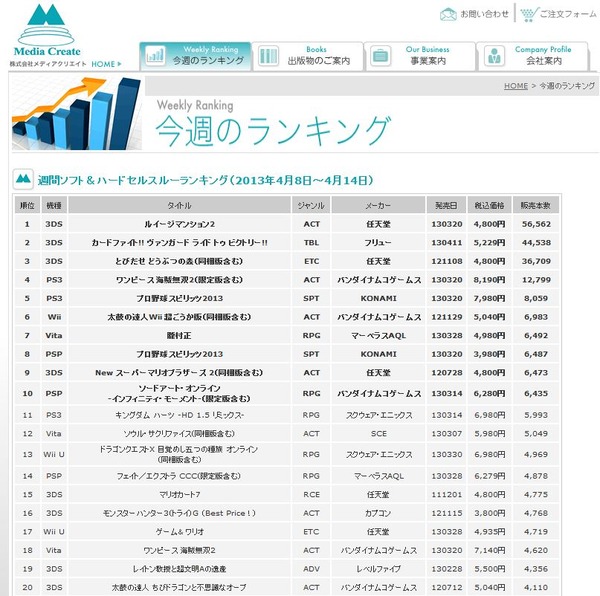Select the ドラゴンクエストX title cell
The height and width of the screenshot is (596, 600).
click(179, 454)
